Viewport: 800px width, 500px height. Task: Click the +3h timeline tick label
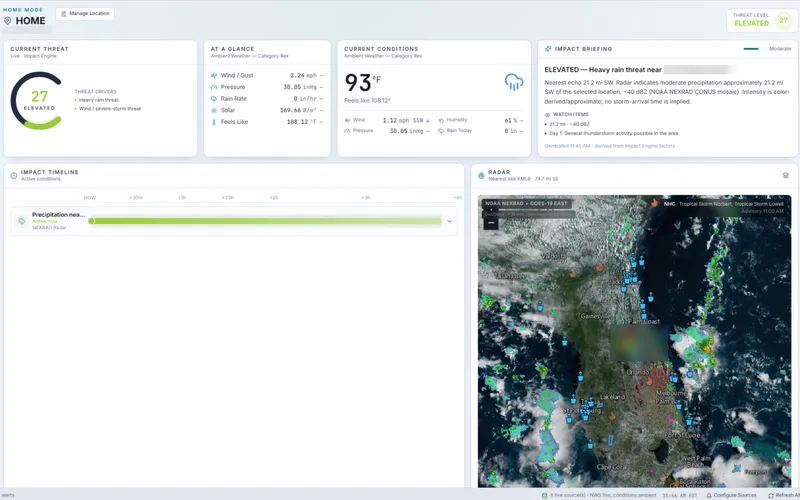point(365,197)
